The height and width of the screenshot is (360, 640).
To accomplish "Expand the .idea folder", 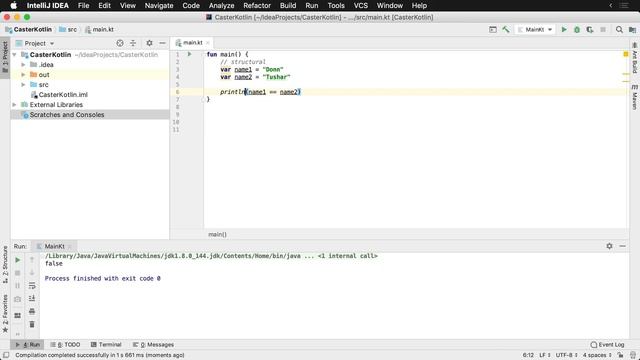I will coord(23,64).
